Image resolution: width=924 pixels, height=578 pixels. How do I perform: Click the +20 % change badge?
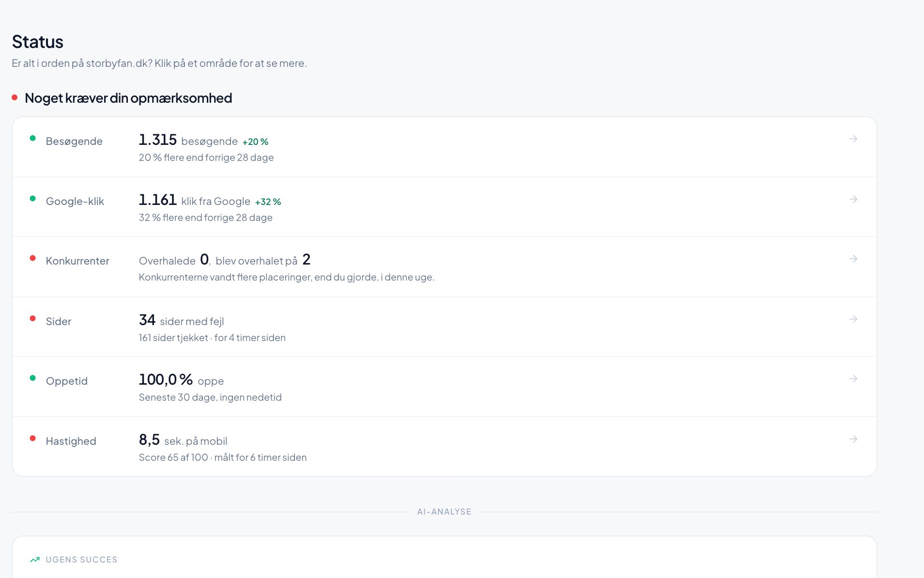coord(255,142)
